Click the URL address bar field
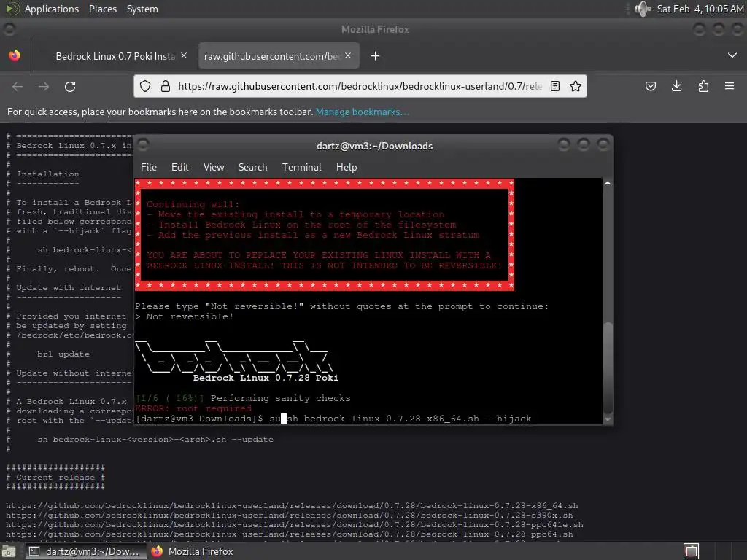The image size is (747, 560). [x=360, y=86]
